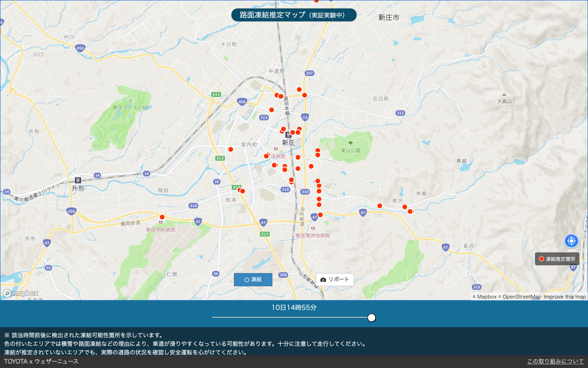588x368 pixels.
Task: Click the 升形 train station icon
Action: point(78,180)
